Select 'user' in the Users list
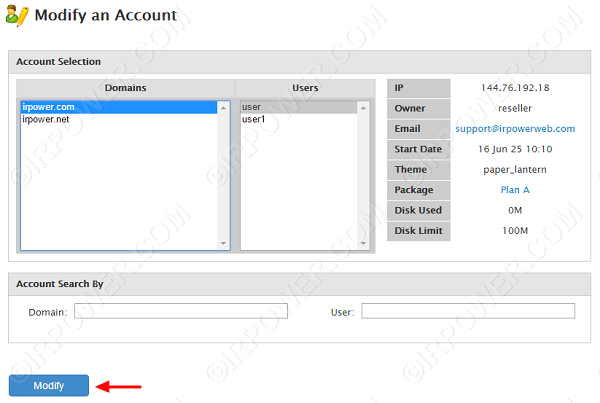This screenshot has height=403, width=600. (x=251, y=107)
